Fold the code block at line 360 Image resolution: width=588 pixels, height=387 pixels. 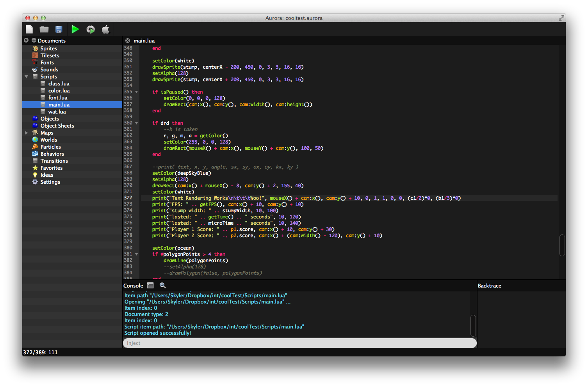pyautogui.click(x=137, y=123)
